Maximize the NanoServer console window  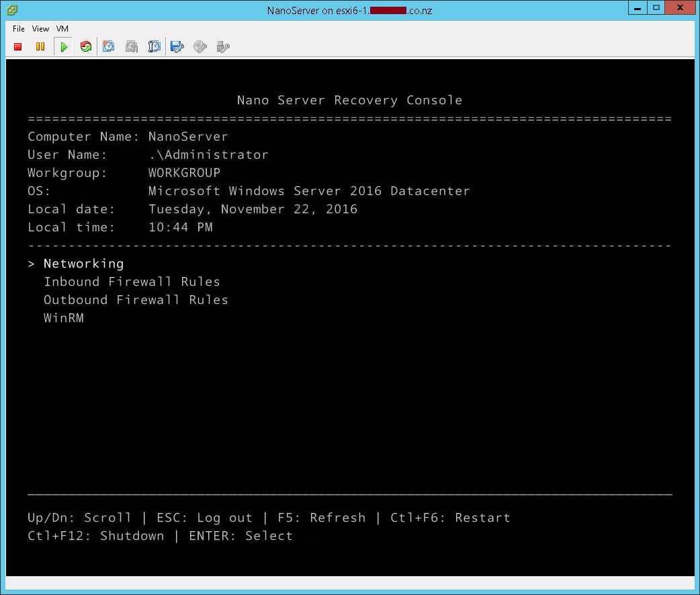656,8
